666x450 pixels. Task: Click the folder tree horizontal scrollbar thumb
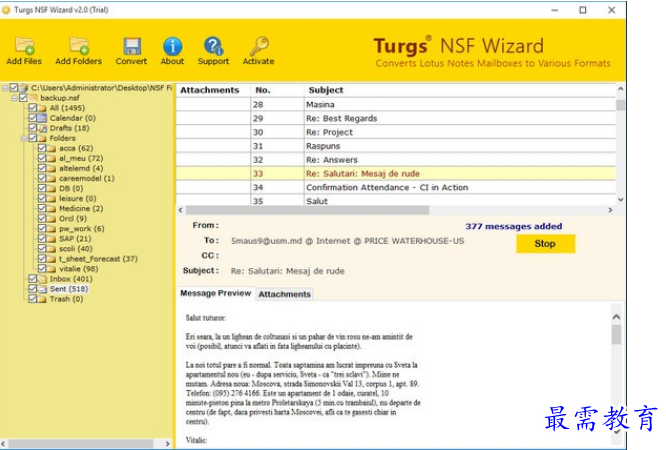81,444
